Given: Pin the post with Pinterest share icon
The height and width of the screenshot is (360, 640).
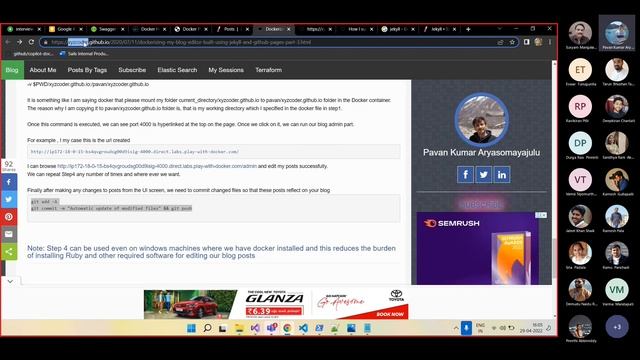Looking at the screenshot, I should pyautogui.click(x=9, y=217).
